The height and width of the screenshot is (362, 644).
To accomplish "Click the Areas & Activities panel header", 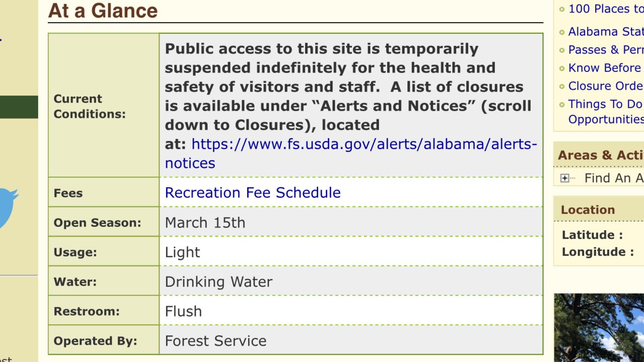I will [x=599, y=155].
